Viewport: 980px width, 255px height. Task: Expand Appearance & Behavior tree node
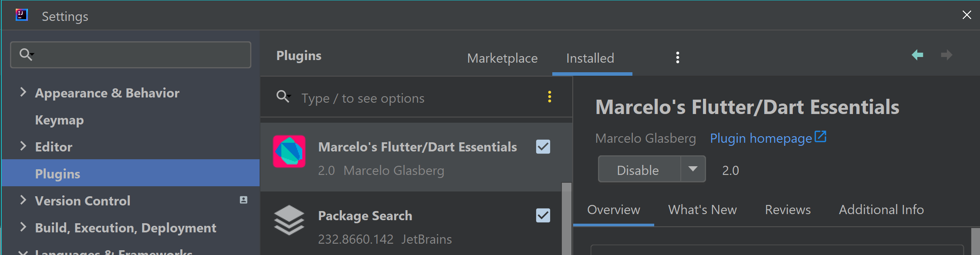(x=23, y=92)
